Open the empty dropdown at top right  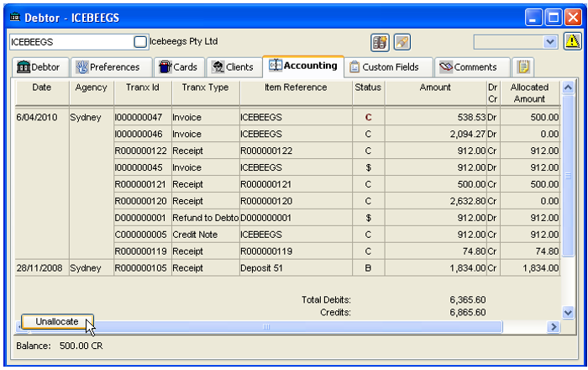pos(515,42)
